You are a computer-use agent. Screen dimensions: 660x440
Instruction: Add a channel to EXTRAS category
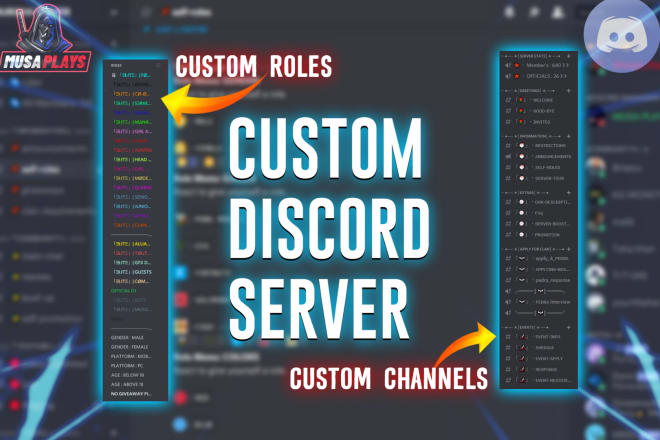(x=568, y=192)
